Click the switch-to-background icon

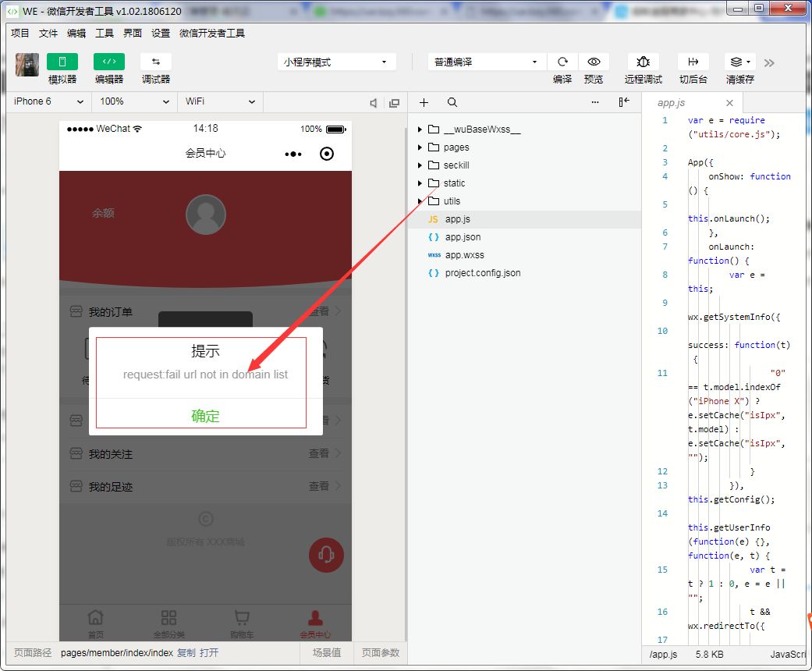(x=693, y=62)
